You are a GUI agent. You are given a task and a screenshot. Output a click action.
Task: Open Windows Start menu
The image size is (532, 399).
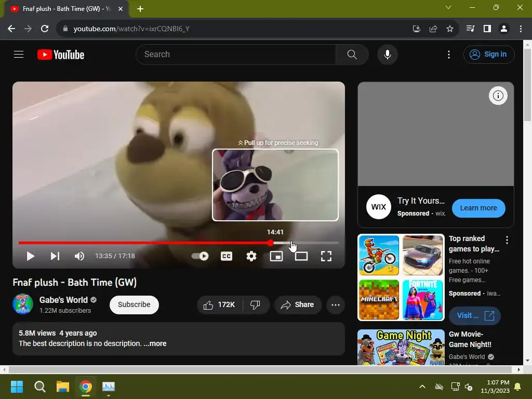point(17,387)
